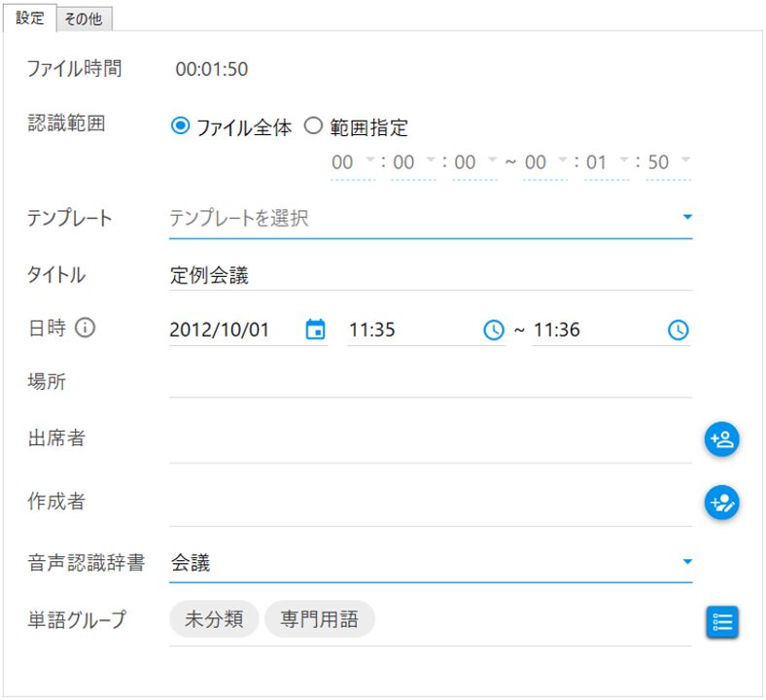Open the end seconds dropdown showing 50
The image size is (766, 700).
(x=668, y=162)
